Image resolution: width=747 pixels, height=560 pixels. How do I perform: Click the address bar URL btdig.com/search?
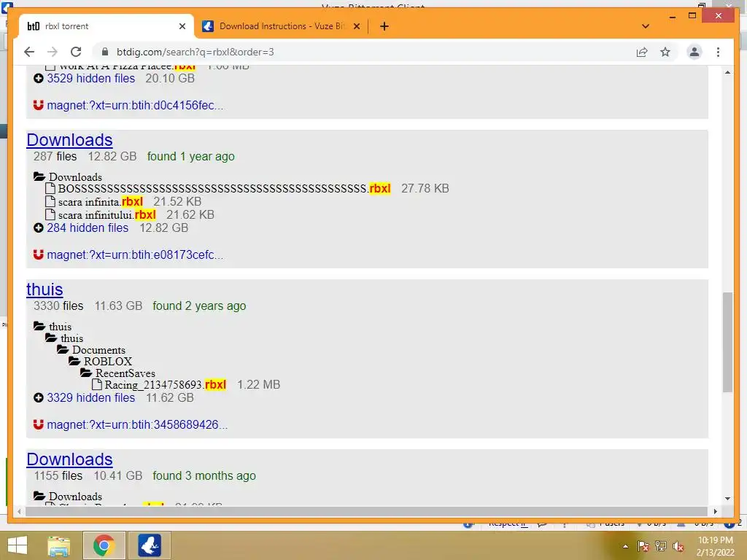click(x=196, y=52)
